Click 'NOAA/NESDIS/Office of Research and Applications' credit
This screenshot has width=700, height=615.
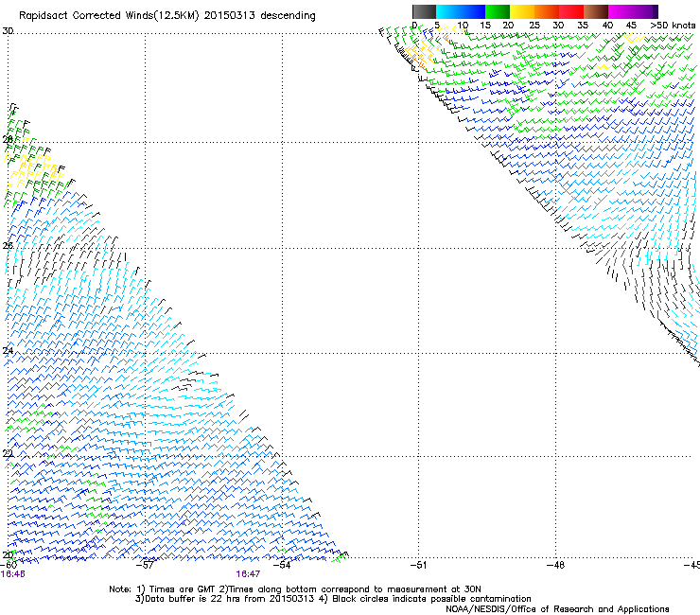coord(557,609)
